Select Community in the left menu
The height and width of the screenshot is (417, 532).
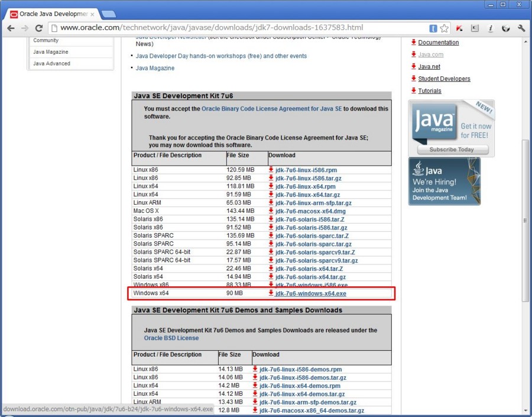pyautogui.click(x=46, y=40)
